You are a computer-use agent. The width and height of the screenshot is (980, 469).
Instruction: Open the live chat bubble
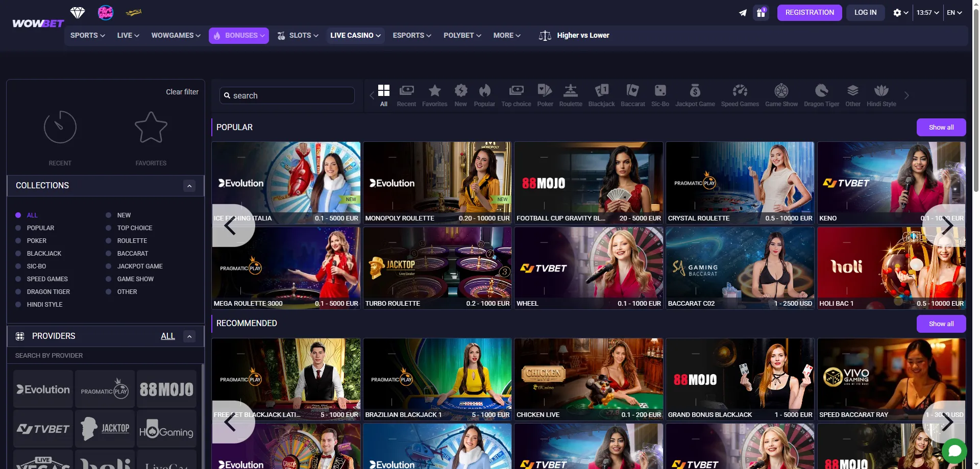click(x=954, y=451)
